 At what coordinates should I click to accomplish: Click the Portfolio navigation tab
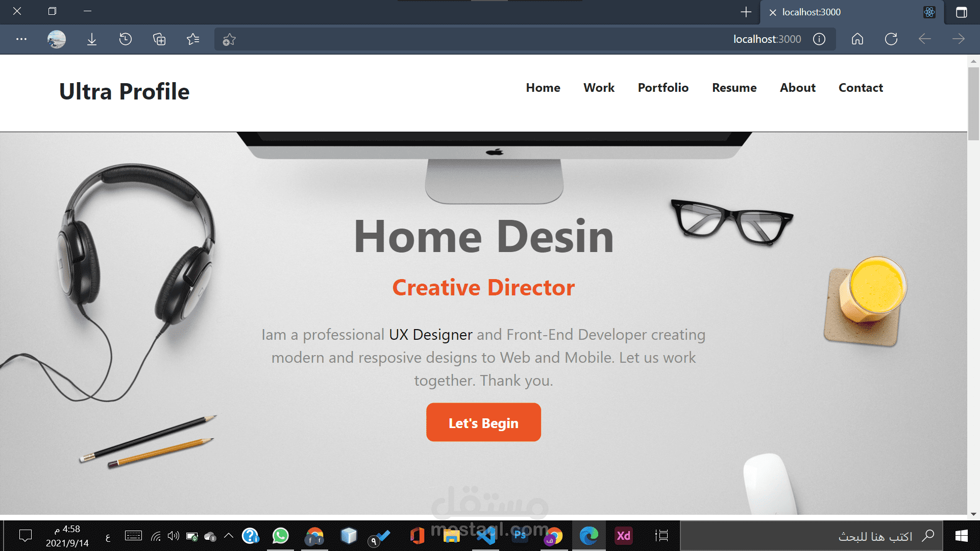coord(663,87)
